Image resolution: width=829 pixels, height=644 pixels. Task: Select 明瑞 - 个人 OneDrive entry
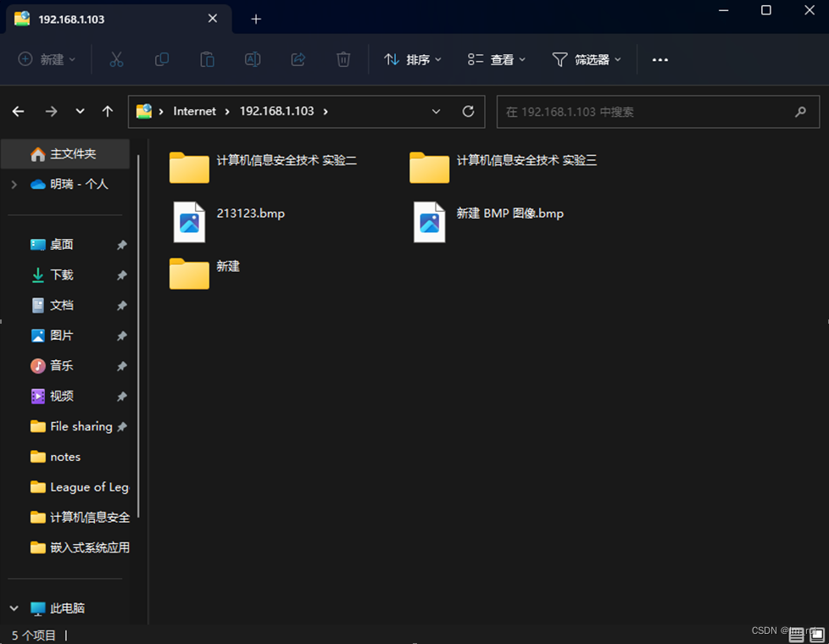coord(69,184)
